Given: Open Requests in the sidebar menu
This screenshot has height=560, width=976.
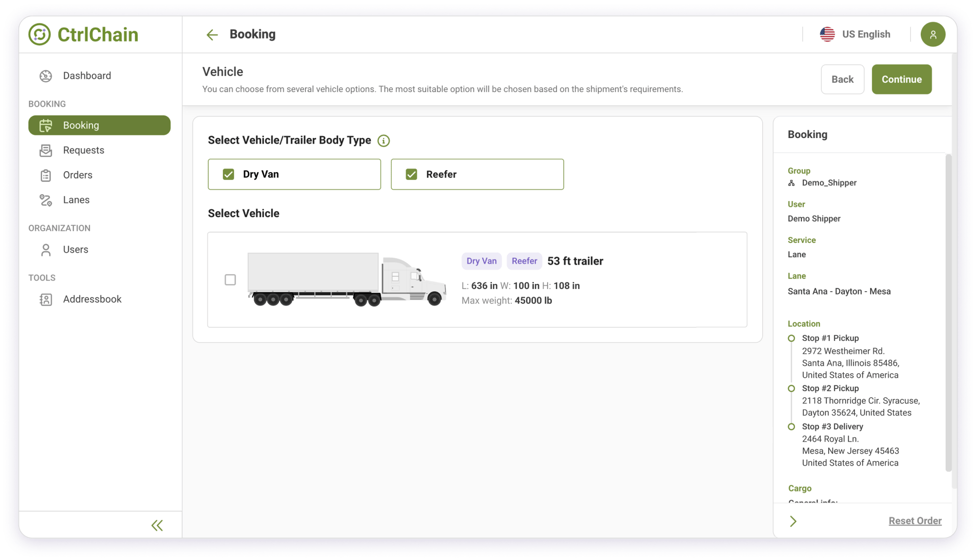Looking at the screenshot, I should [83, 150].
